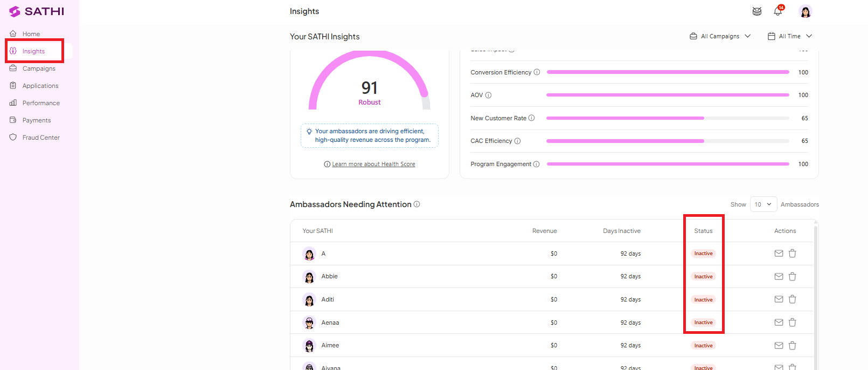This screenshot has width=868, height=370.
Task: Change the Show 10 ambassadors dropdown
Action: (x=763, y=204)
